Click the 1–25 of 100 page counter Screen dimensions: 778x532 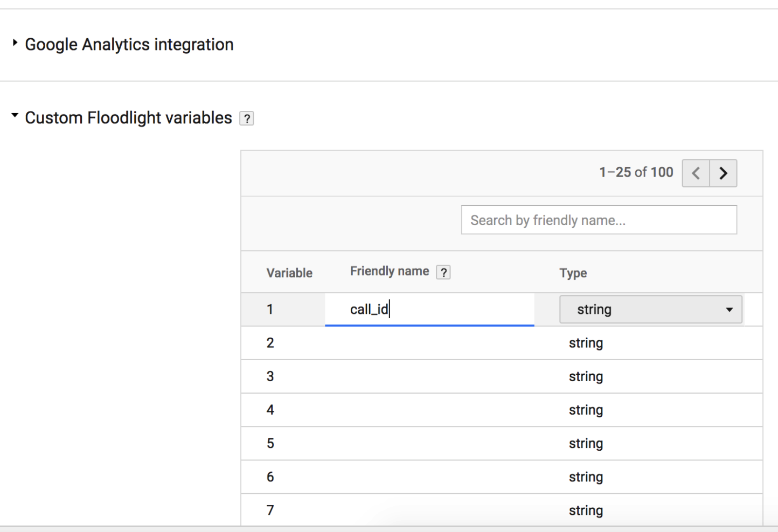(x=636, y=172)
